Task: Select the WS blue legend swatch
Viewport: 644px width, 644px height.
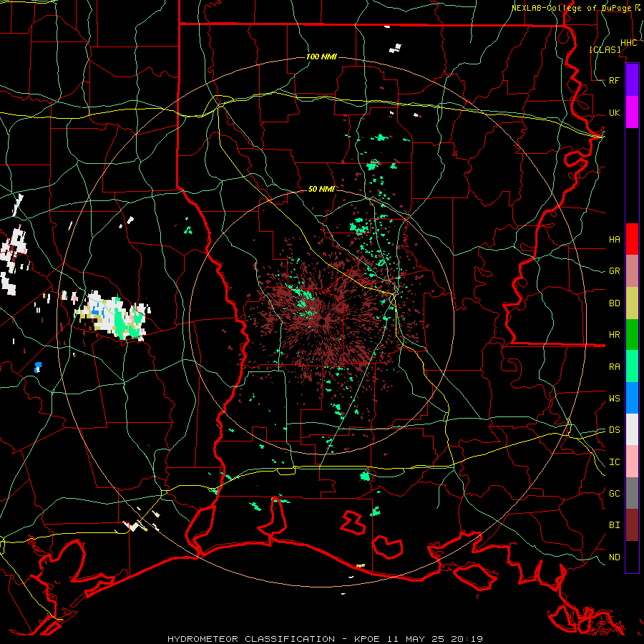Action: click(632, 398)
